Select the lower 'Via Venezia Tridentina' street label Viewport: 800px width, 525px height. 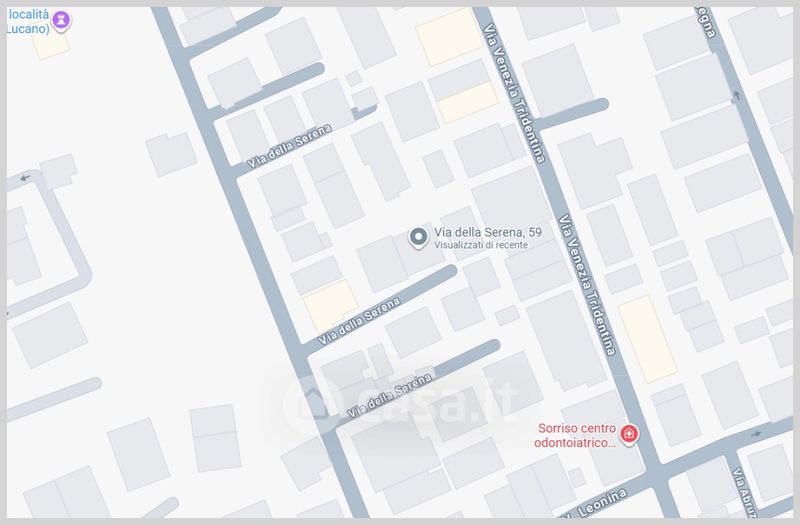587,284
